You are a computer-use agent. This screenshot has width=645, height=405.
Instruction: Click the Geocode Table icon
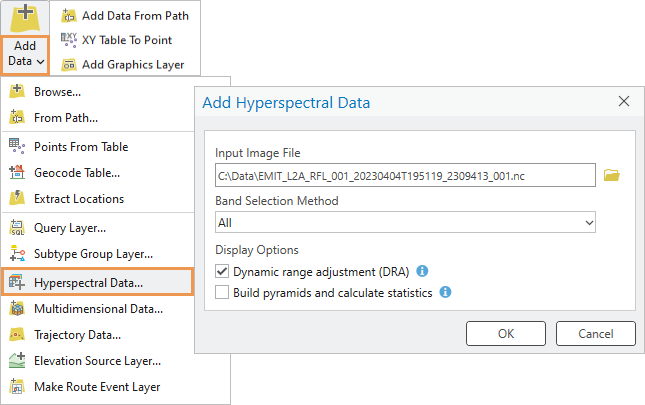point(17,172)
